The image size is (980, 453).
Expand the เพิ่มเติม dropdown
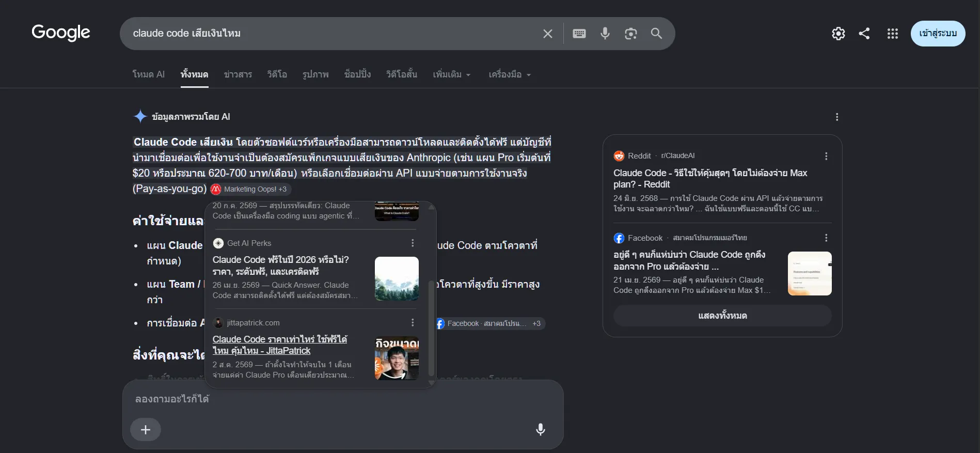point(452,74)
